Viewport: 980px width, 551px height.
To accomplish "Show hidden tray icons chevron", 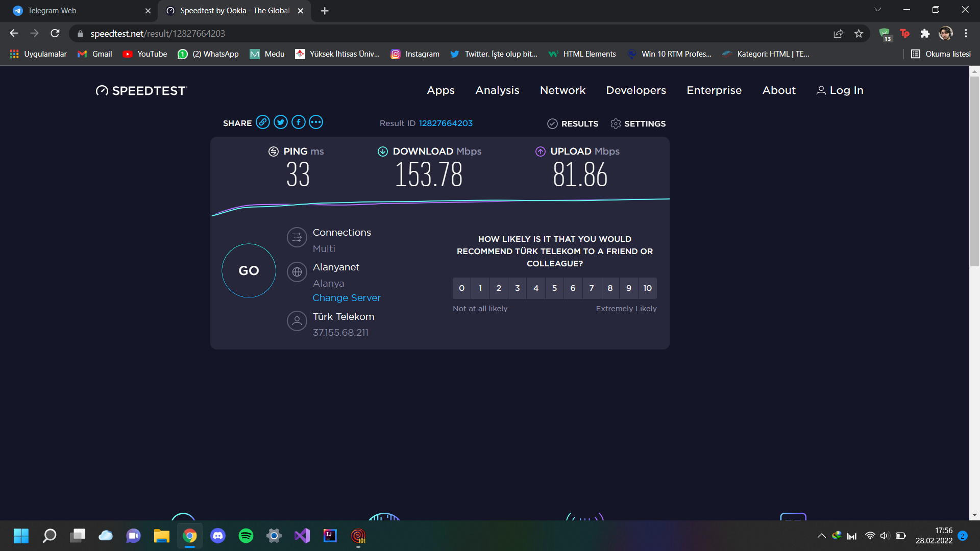I will pyautogui.click(x=821, y=536).
